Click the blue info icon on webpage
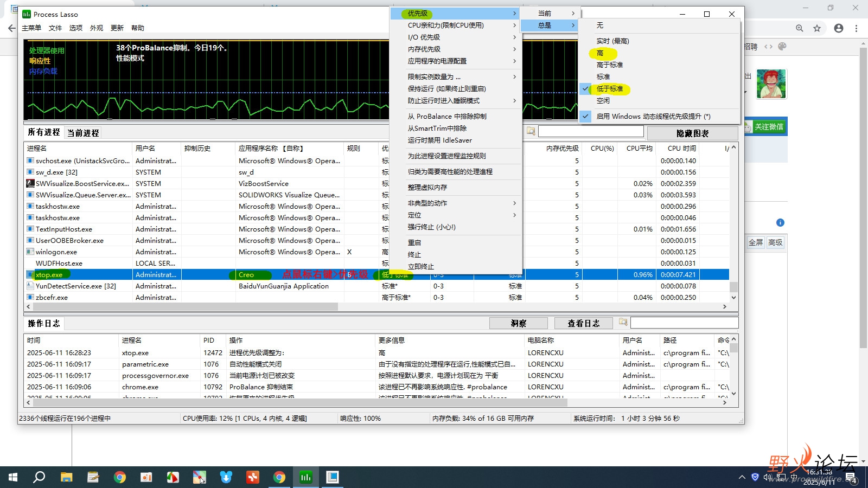 (780, 222)
